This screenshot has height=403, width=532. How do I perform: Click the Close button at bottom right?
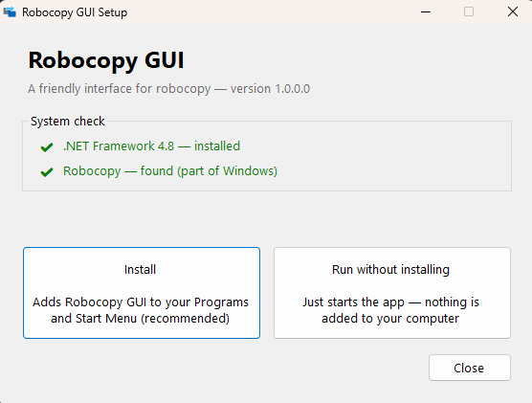pyautogui.click(x=470, y=368)
